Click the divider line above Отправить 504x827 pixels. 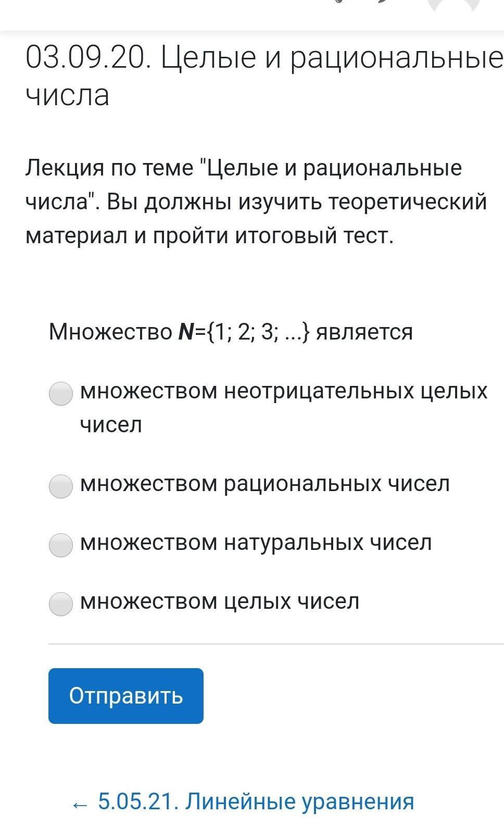[276, 644]
